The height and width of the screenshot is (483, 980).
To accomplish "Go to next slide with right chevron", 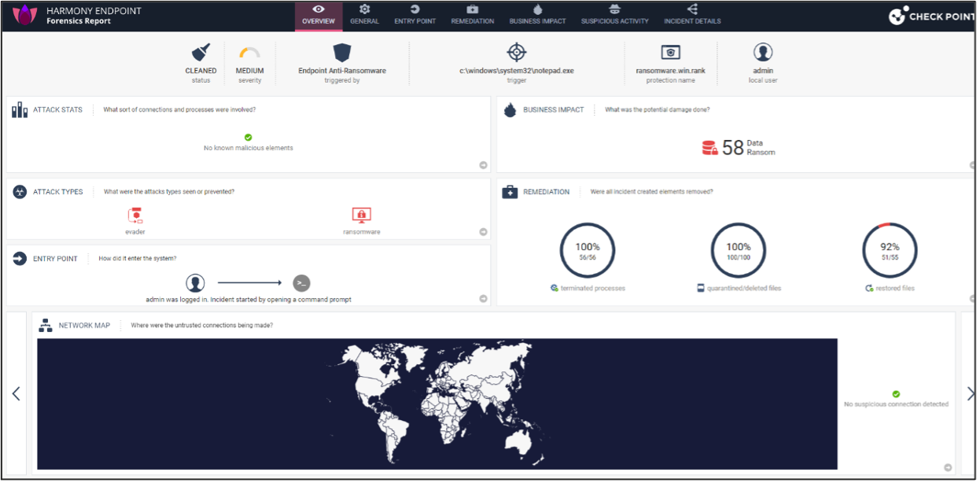I will 970,393.
